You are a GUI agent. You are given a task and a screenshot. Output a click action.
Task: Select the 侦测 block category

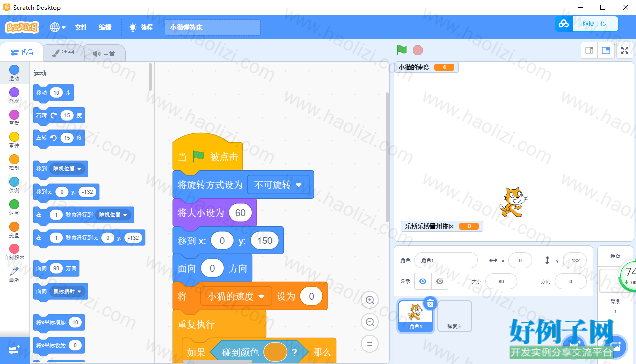(14, 185)
